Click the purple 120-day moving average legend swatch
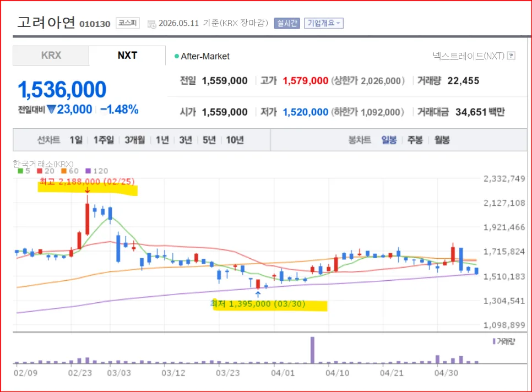 click(x=88, y=171)
